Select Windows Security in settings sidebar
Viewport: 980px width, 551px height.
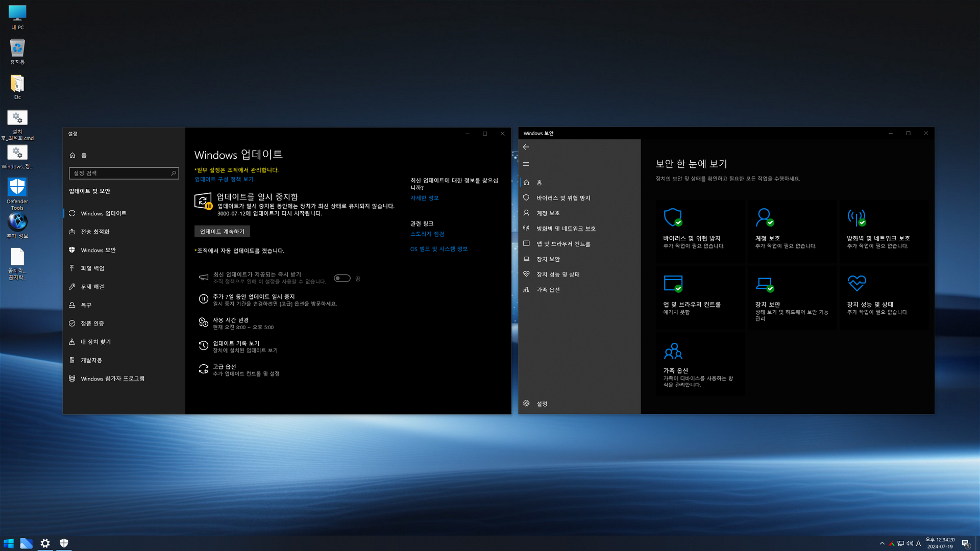[98, 250]
